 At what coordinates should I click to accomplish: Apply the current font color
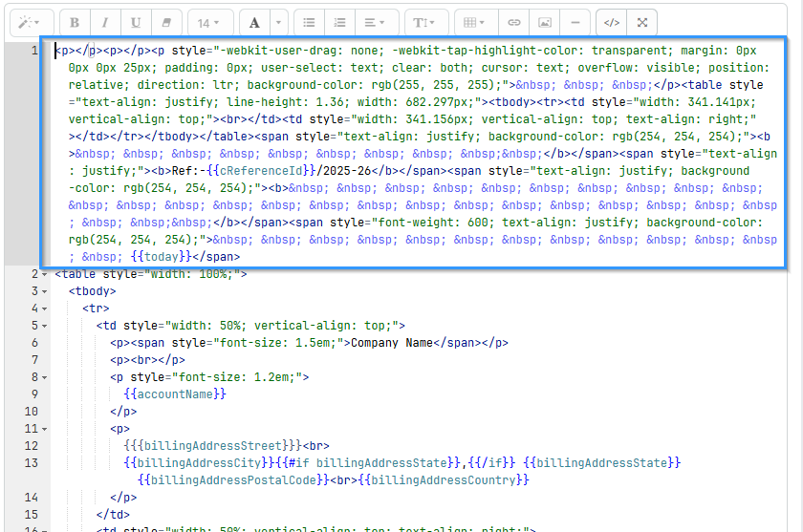click(x=253, y=22)
